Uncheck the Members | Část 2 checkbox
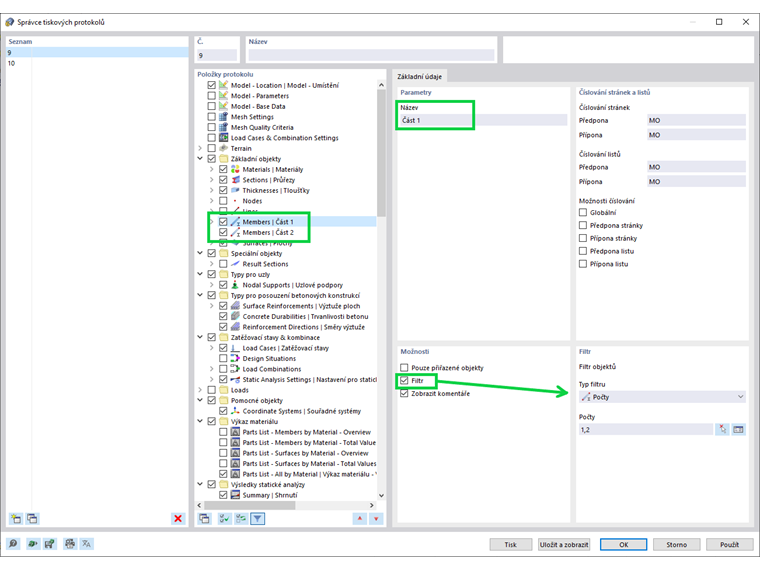 (x=223, y=232)
